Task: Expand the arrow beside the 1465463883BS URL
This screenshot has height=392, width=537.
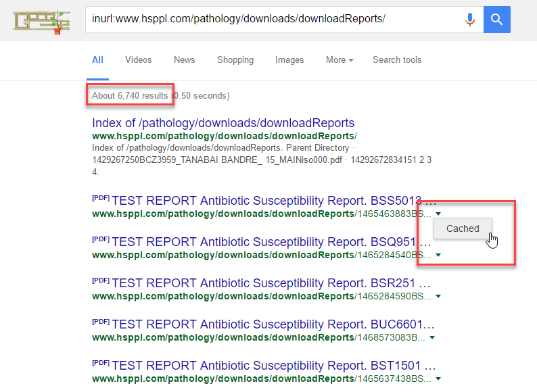Action: point(438,214)
